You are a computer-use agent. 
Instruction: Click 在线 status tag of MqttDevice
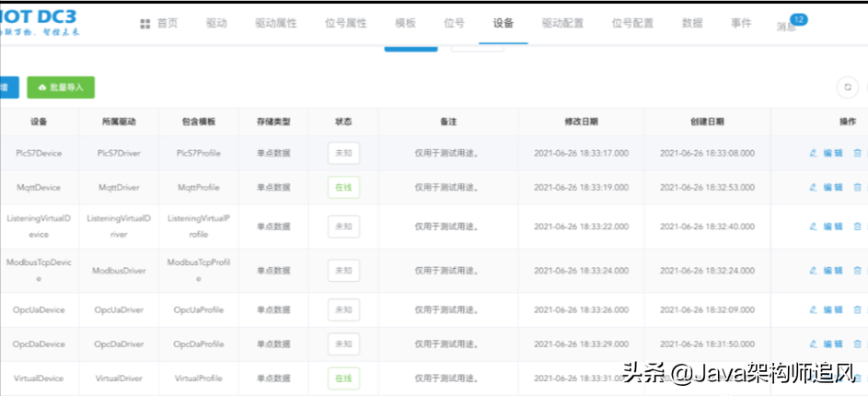coord(343,187)
